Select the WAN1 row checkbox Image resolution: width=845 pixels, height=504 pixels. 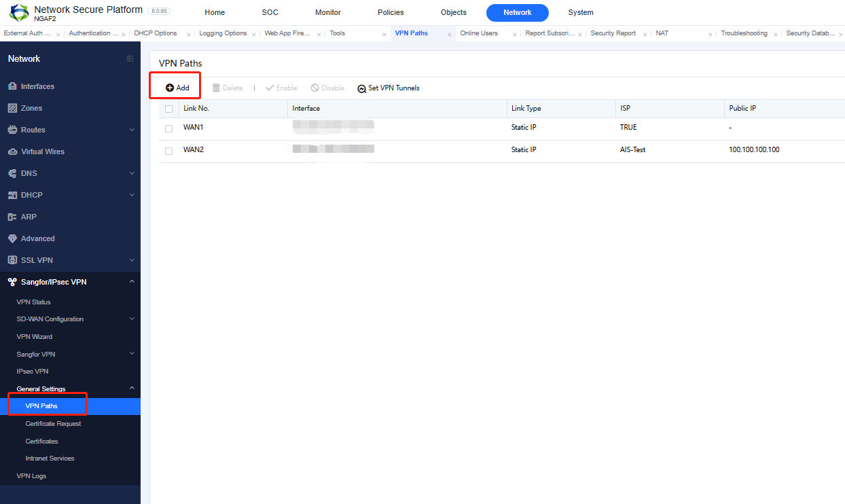[x=168, y=128]
